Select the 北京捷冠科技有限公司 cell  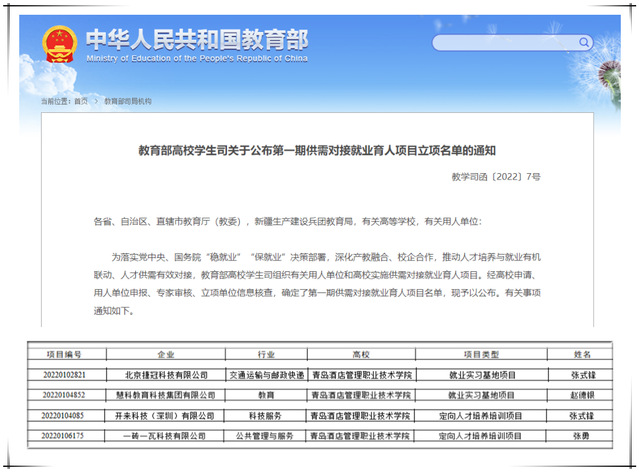click(166, 375)
